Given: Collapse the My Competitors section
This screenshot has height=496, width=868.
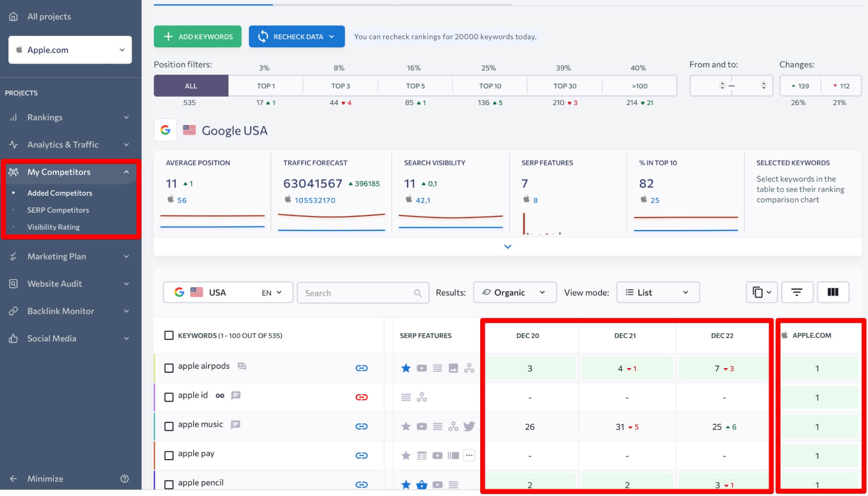Looking at the screenshot, I should pyautogui.click(x=126, y=172).
